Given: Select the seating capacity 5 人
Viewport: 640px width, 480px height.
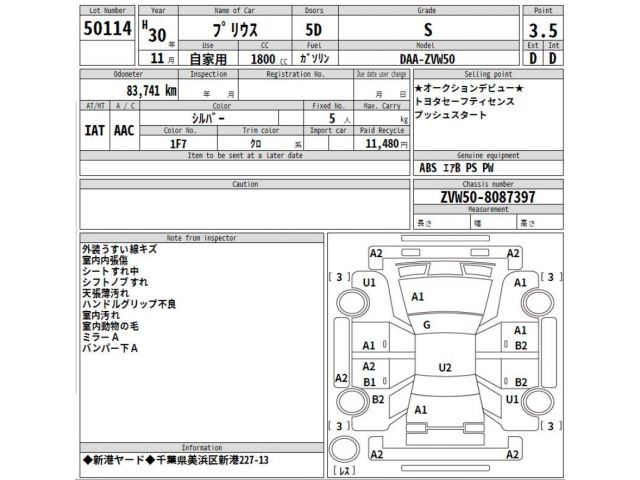Looking at the screenshot, I should tap(340, 119).
